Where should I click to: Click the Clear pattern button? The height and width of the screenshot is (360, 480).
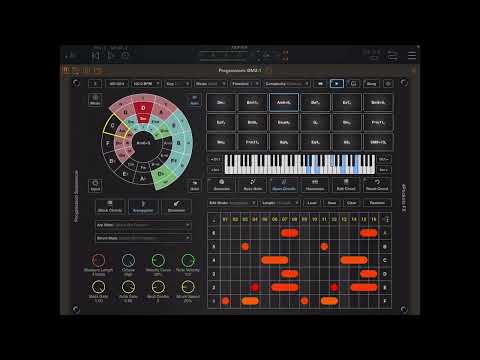tap(352, 203)
